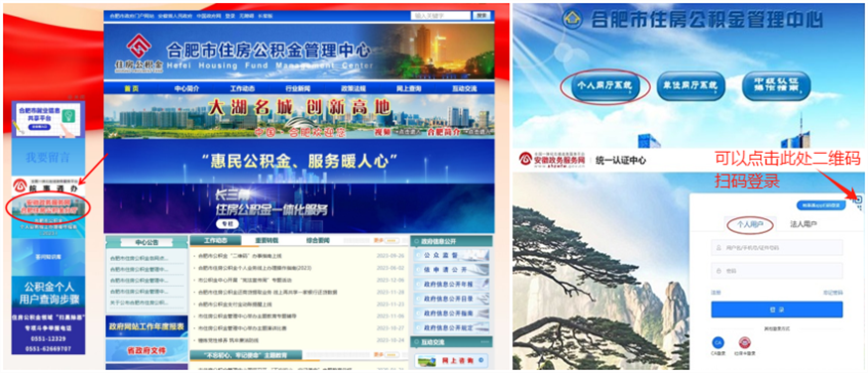Choose the social security card login icon
The height and width of the screenshot is (373, 868).
click(x=745, y=342)
